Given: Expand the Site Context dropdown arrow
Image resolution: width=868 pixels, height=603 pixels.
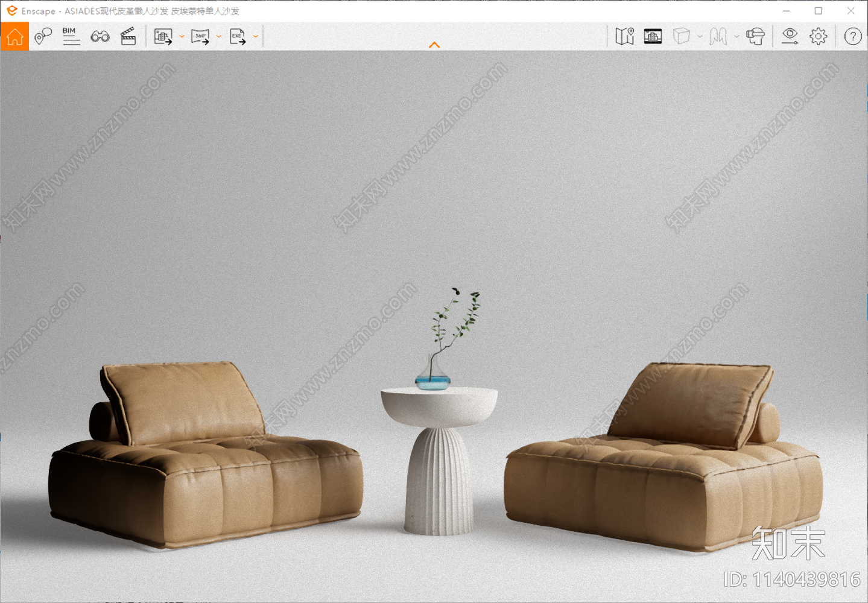Looking at the screenshot, I should [x=737, y=37].
